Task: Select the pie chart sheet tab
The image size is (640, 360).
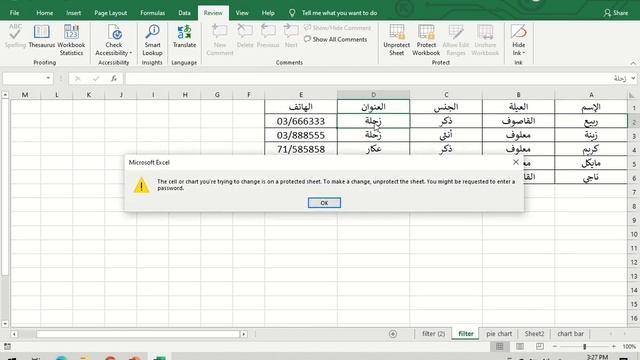Action: (499, 333)
